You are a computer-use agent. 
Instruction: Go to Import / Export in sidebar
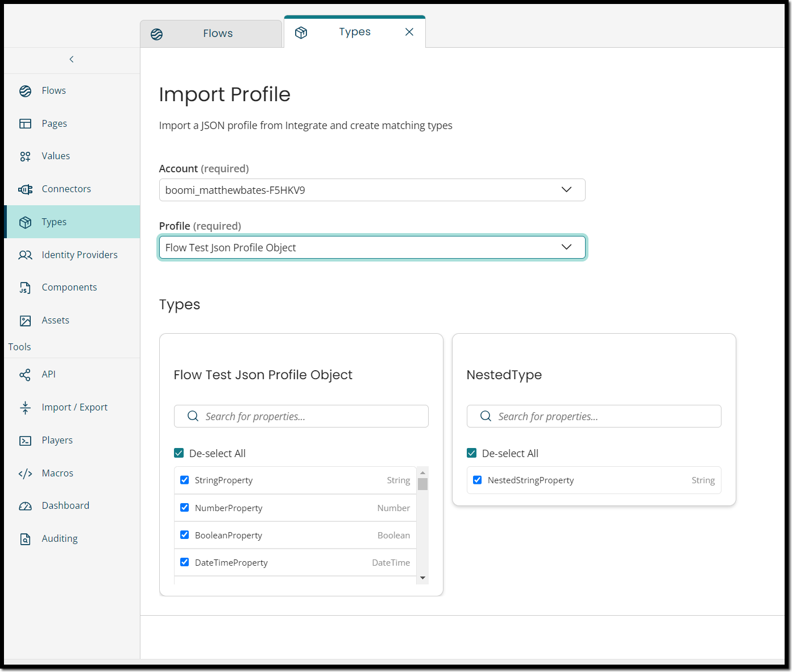[74, 408]
